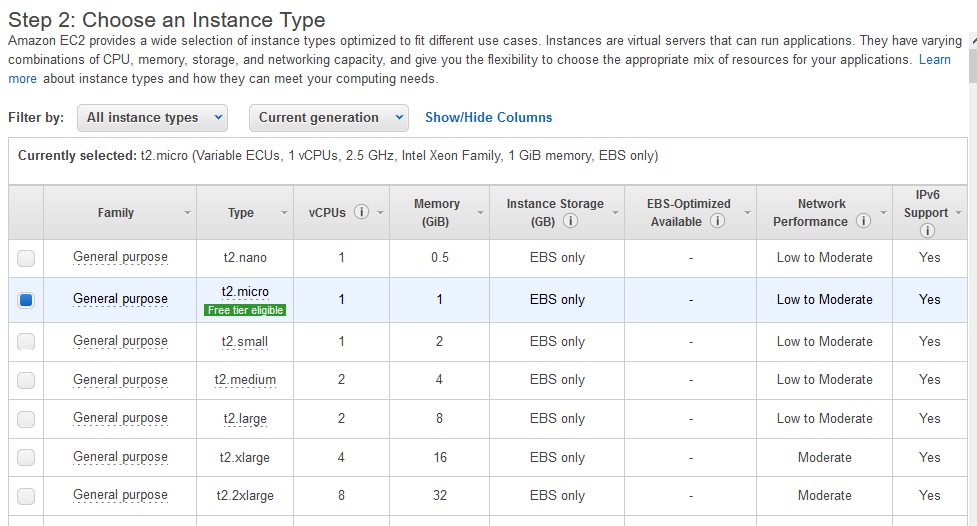This screenshot has width=977, height=526.
Task: Open the All instance types filter dropdown
Action: 152,118
